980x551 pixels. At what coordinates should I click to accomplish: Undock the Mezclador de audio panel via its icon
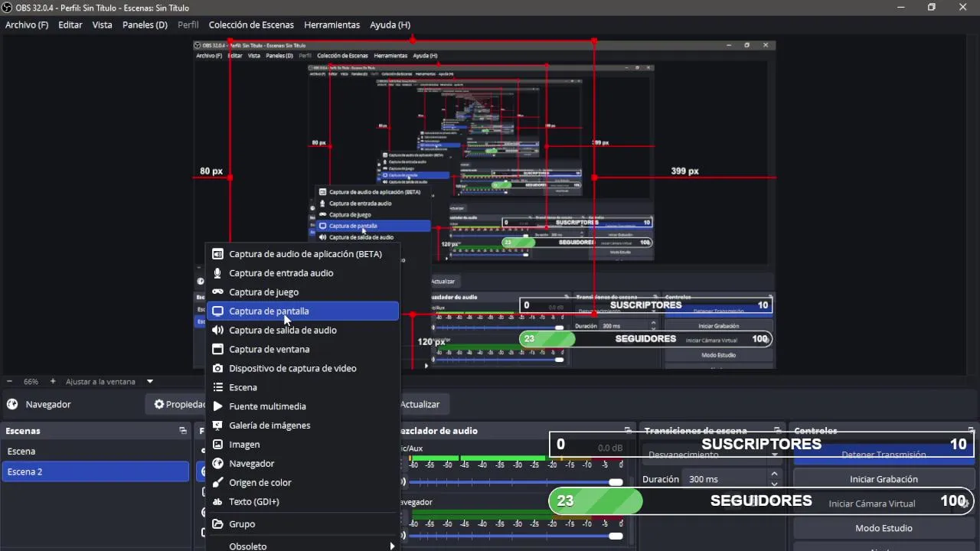pyautogui.click(x=628, y=431)
